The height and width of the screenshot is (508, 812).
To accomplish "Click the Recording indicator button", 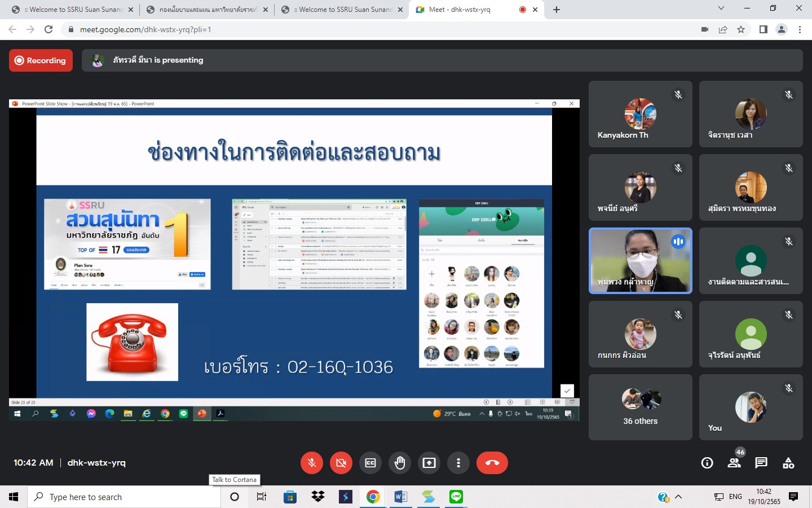I will [x=41, y=60].
